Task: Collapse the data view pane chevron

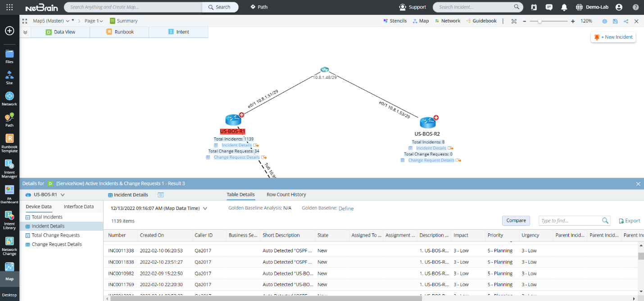Action: (x=25, y=32)
